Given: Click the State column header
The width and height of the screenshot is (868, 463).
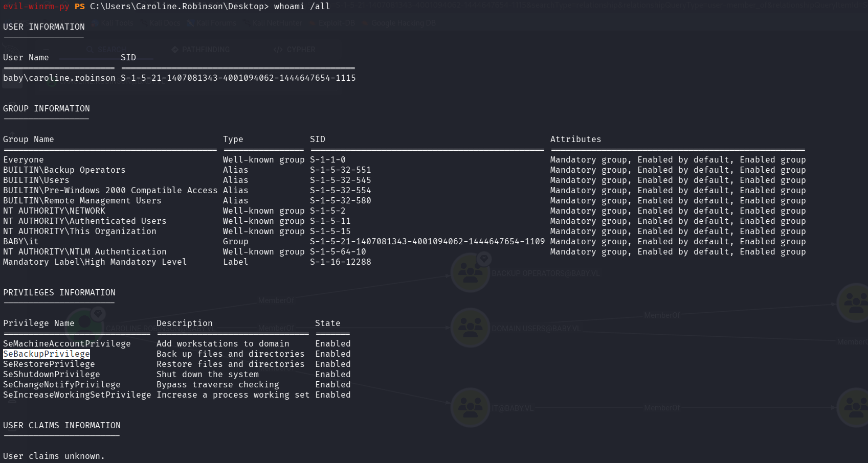Looking at the screenshot, I should click(x=328, y=323).
